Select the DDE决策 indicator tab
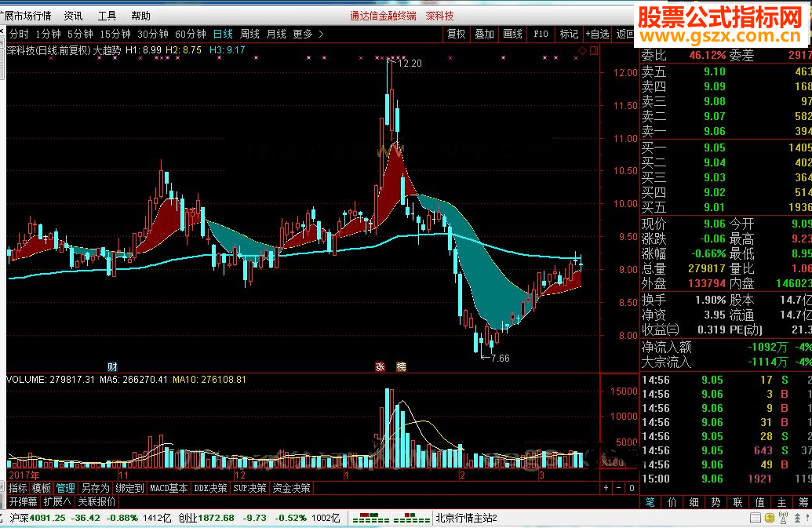The image size is (812, 528). [x=210, y=488]
